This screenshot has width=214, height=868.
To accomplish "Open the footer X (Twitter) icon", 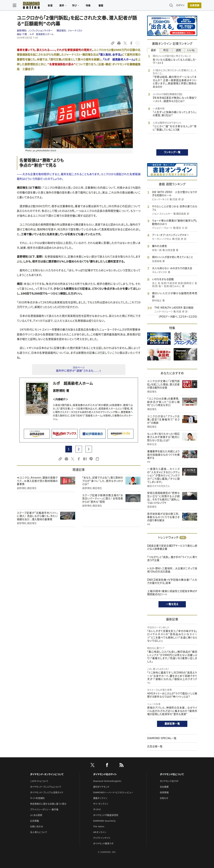I will coord(92,765).
